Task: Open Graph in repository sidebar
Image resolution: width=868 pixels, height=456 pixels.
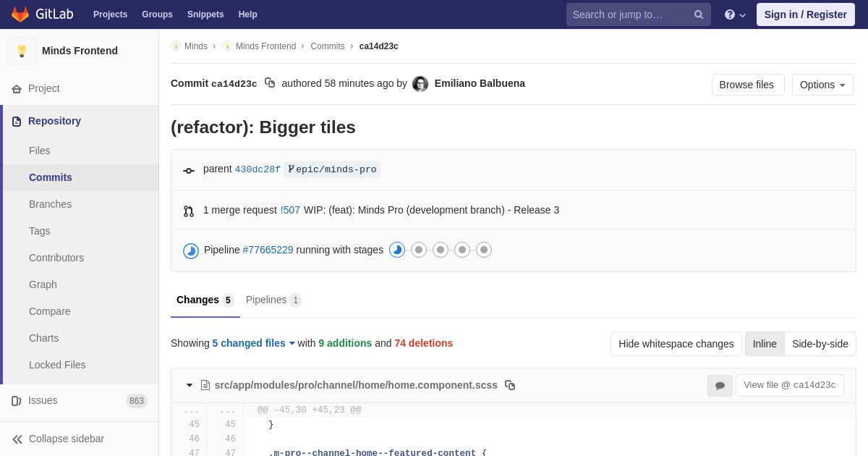Action: click(81, 284)
